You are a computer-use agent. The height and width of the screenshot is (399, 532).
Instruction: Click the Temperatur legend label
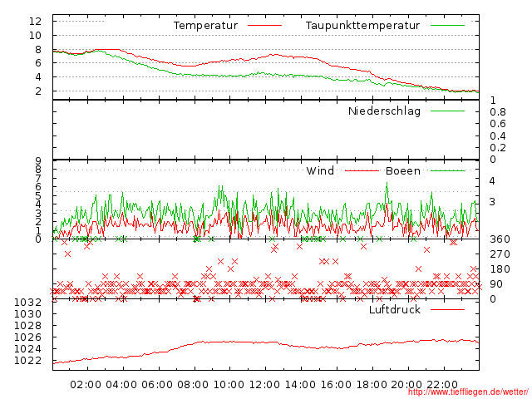[205, 26]
